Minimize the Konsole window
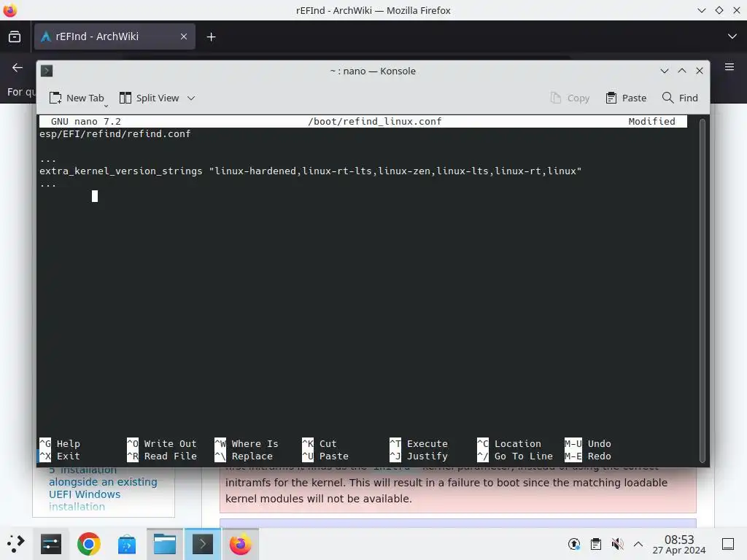Viewport: 747px width, 560px height. [665, 71]
